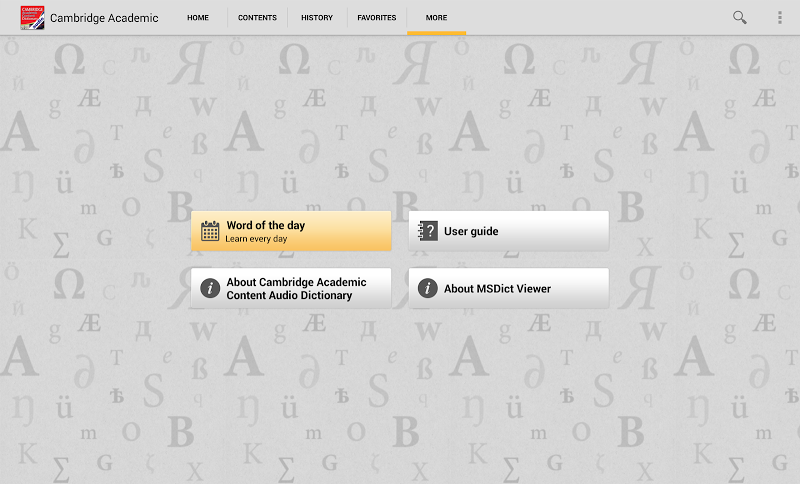This screenshot has height=484, width=800.
Task: Go to the HISTORY tab
Action: [x=317, y=18]
